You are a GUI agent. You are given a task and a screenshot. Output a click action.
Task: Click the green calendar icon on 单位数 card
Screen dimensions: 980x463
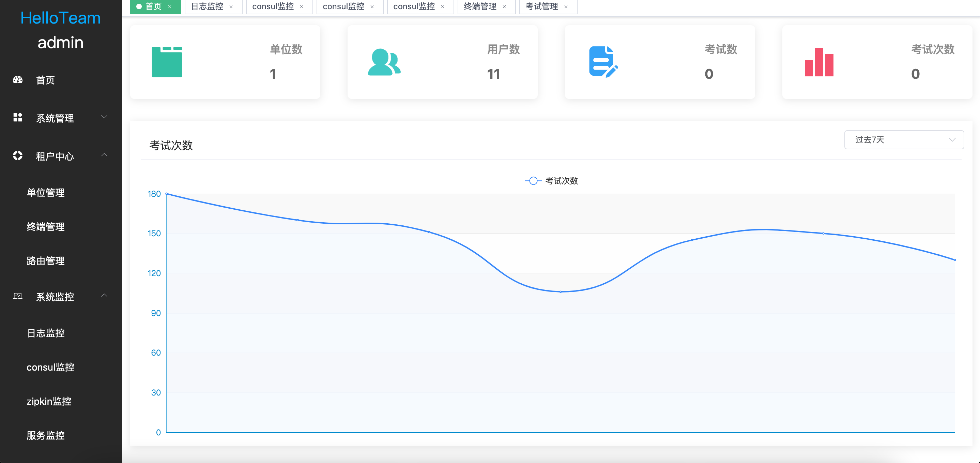click(167, 62)
